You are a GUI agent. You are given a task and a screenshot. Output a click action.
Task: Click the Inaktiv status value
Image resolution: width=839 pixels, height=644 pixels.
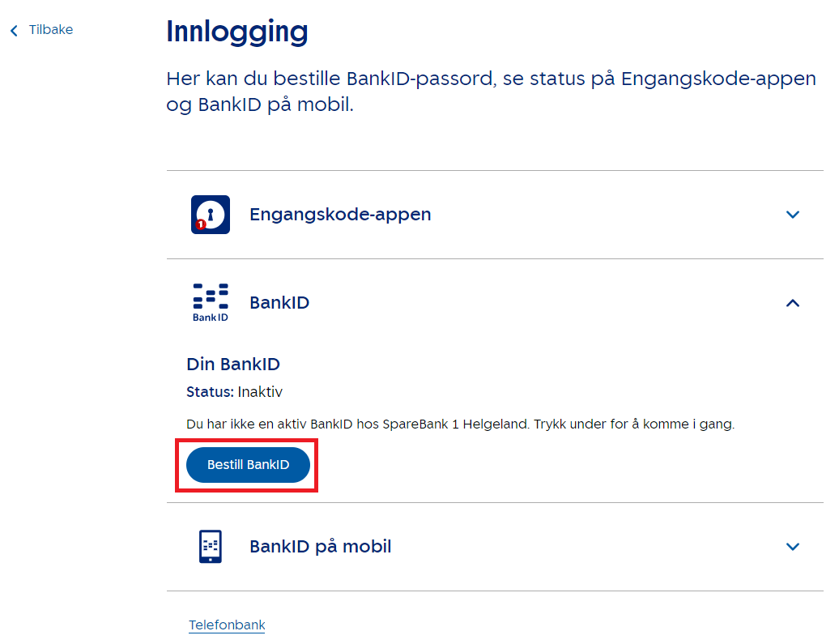tap(260, 392)
